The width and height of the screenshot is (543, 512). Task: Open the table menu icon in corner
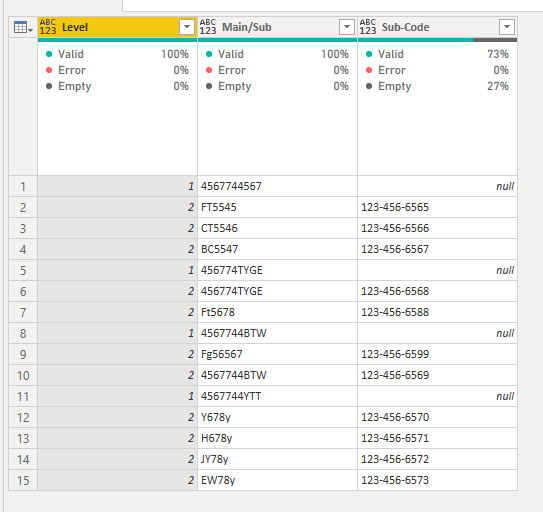point(23,27)
